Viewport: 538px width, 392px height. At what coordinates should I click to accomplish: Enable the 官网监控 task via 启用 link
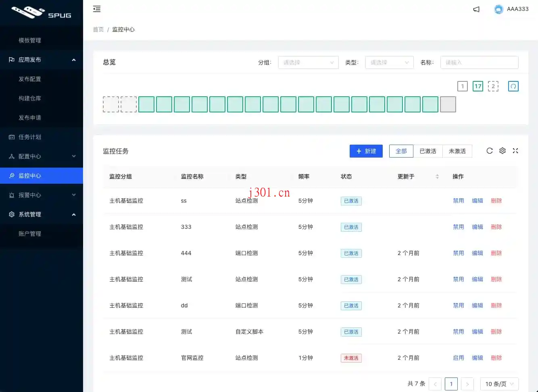pyautogui.click(x=459, y=358)
